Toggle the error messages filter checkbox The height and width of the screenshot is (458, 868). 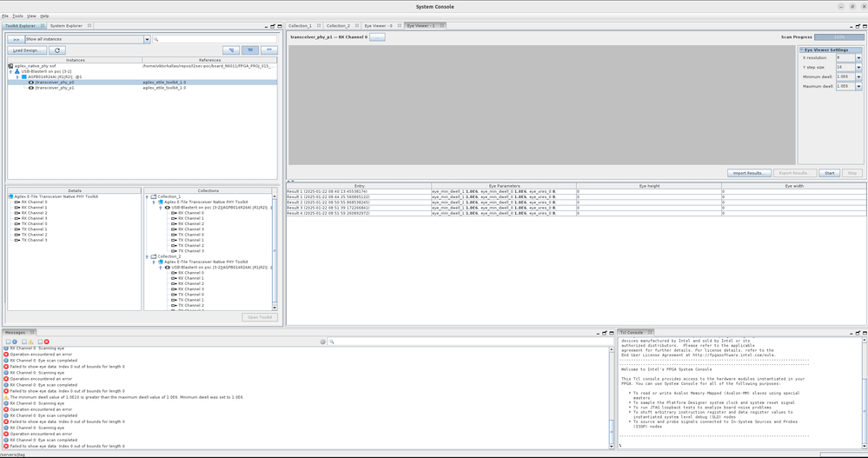(x=40, y=342)
